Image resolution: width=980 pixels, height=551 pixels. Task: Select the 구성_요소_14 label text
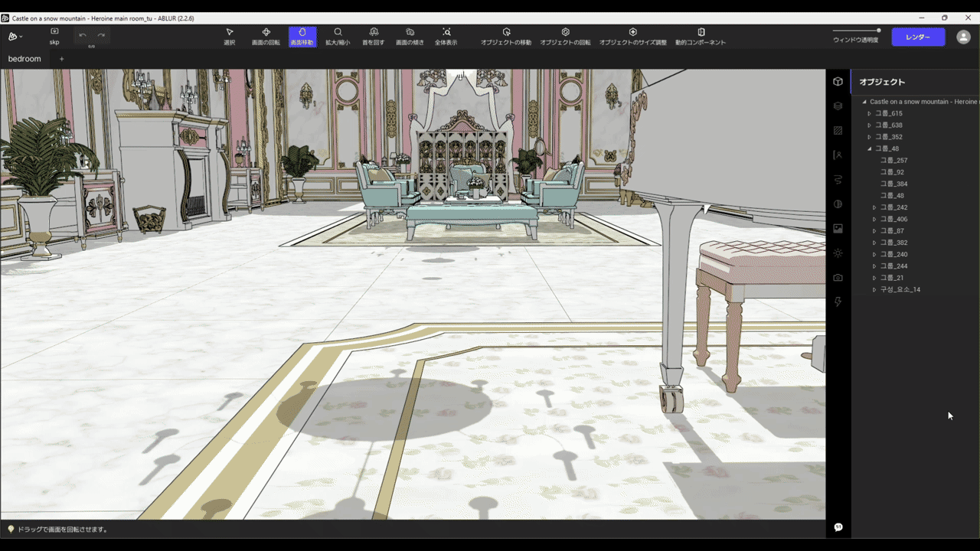coord(900,290)
